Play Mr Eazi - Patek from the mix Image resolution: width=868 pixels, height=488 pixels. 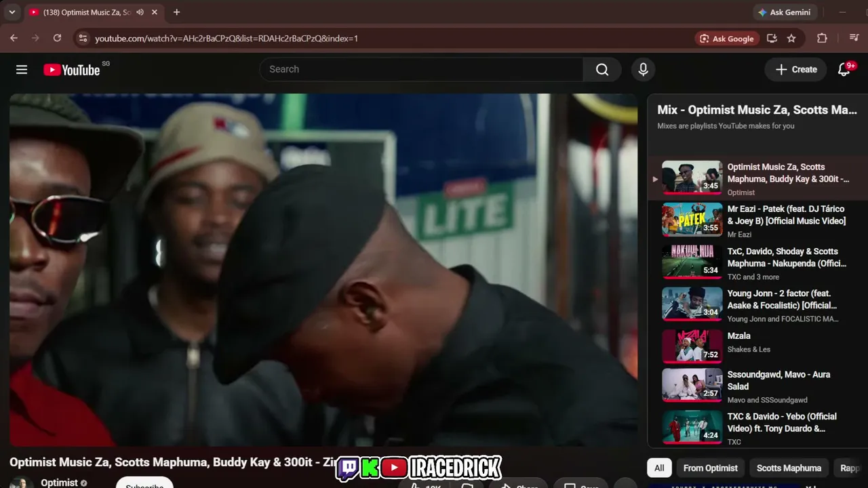pyautogui.click(x=692, y=220)
